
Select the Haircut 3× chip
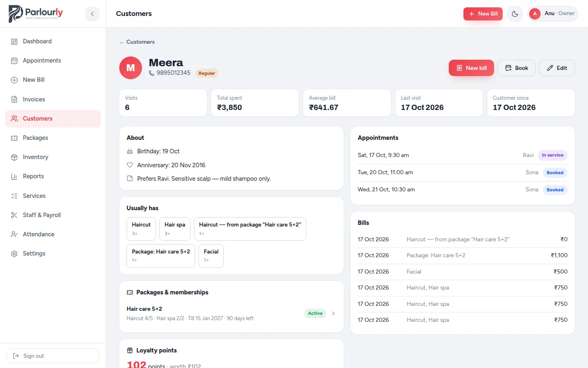click(141, 229)
